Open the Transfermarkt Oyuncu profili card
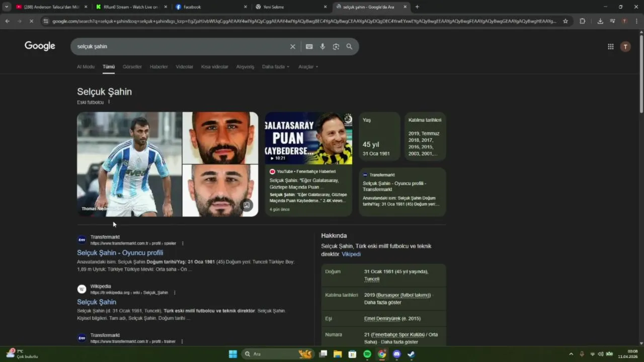 403,192
